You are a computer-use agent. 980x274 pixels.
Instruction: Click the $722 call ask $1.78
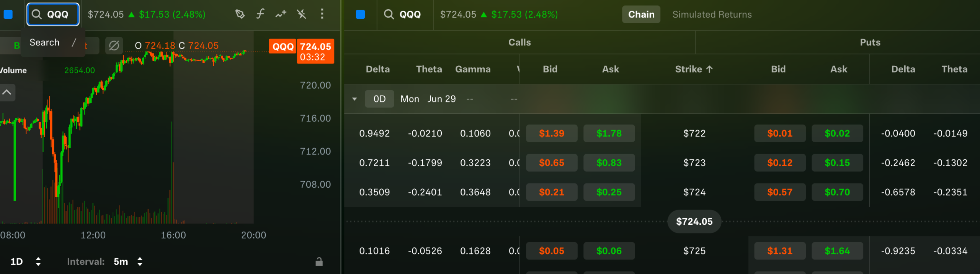[x=609, y=133]
